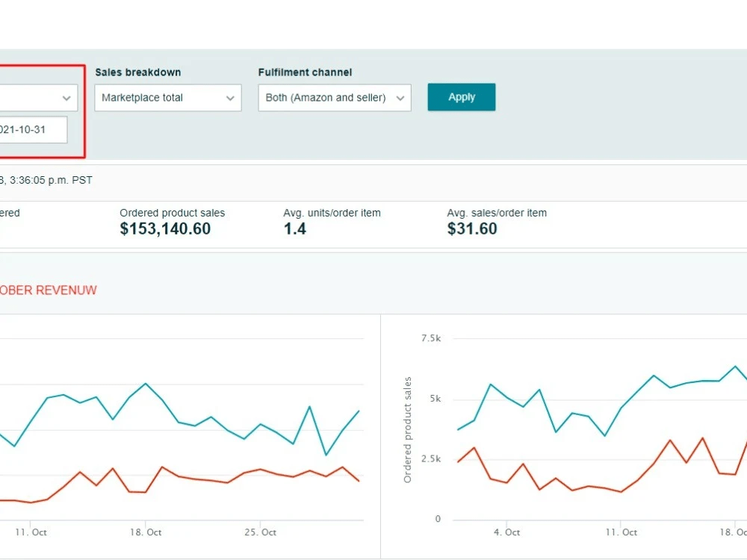The height and width of the screenshot is (560, 747).
Task: Click the 18. Oct label on left chart
Action: (x=146, y=532)
